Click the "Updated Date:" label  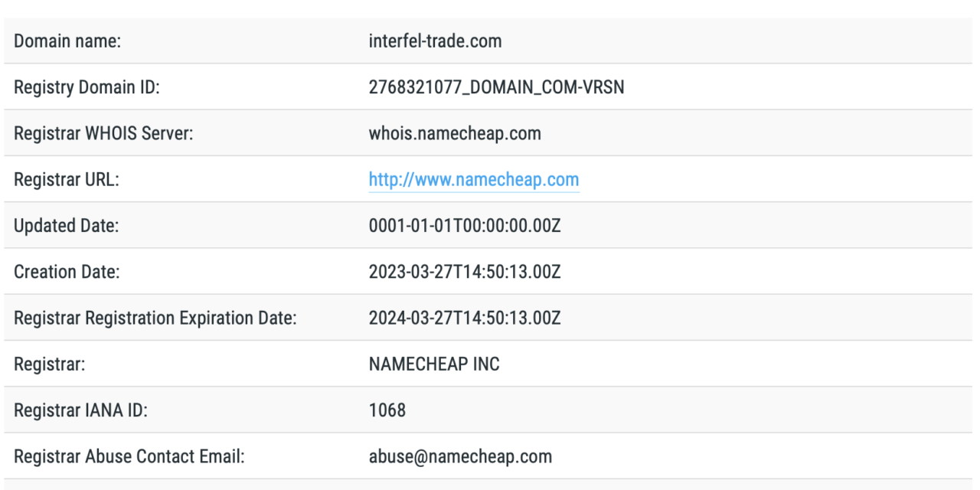(66, 226)
